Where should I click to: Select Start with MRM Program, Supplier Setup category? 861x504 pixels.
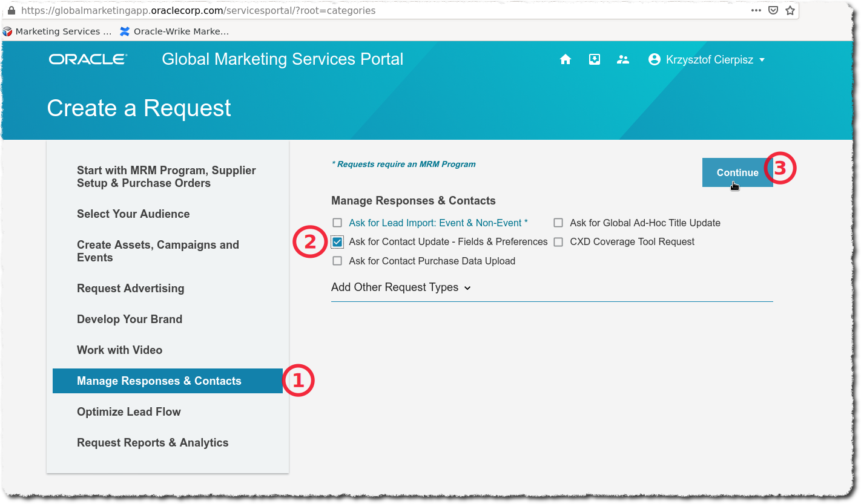click(x=167, y=177)
